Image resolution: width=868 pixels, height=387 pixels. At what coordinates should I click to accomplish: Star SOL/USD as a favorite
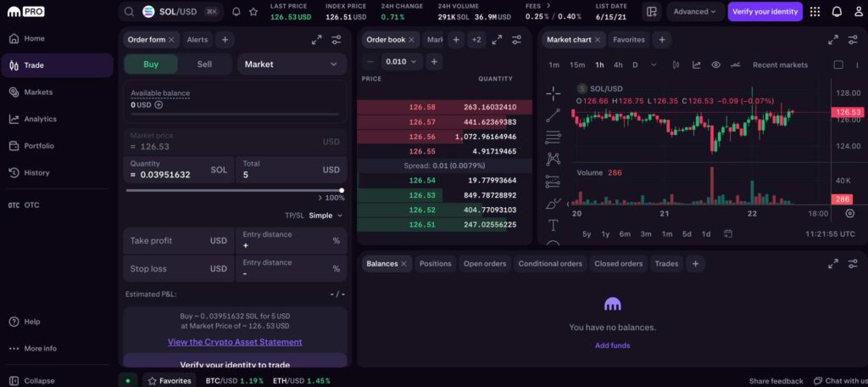[x=253, y=12]
